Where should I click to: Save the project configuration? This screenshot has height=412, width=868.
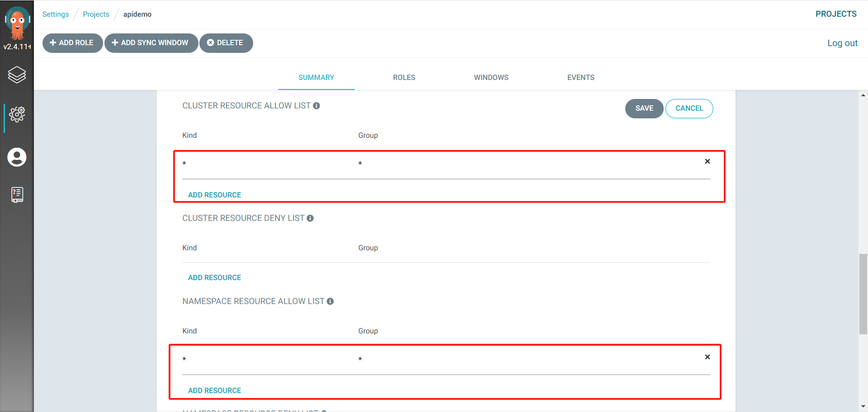point(644,108)
